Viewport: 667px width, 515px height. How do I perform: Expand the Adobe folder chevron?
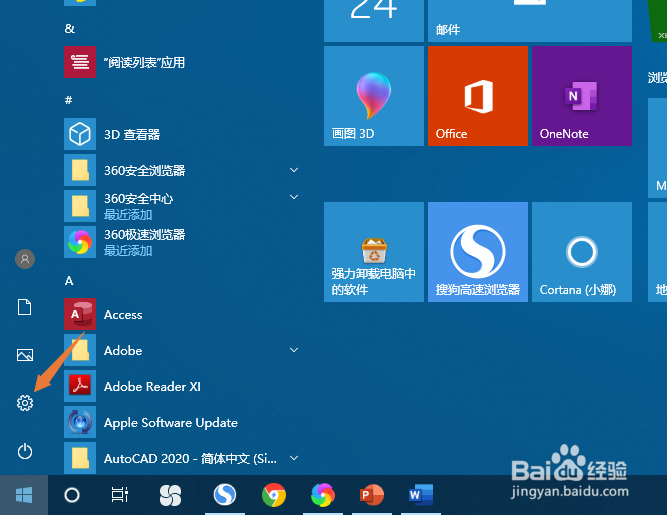click(x=294, y=350)
